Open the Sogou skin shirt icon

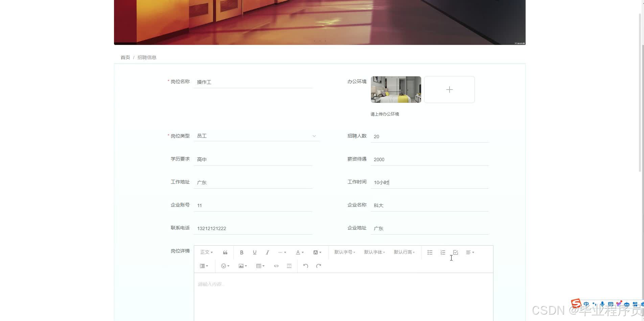click(x=619, y=304)
